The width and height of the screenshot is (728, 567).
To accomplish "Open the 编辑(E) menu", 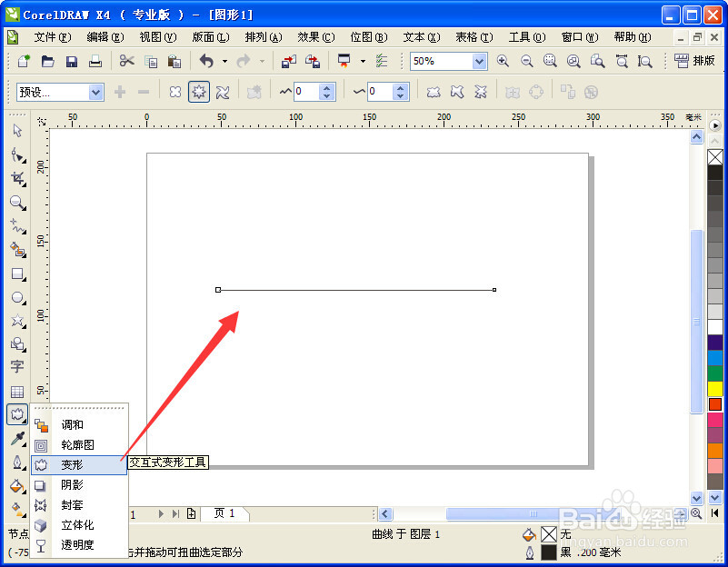I will (x=105, y=36).
